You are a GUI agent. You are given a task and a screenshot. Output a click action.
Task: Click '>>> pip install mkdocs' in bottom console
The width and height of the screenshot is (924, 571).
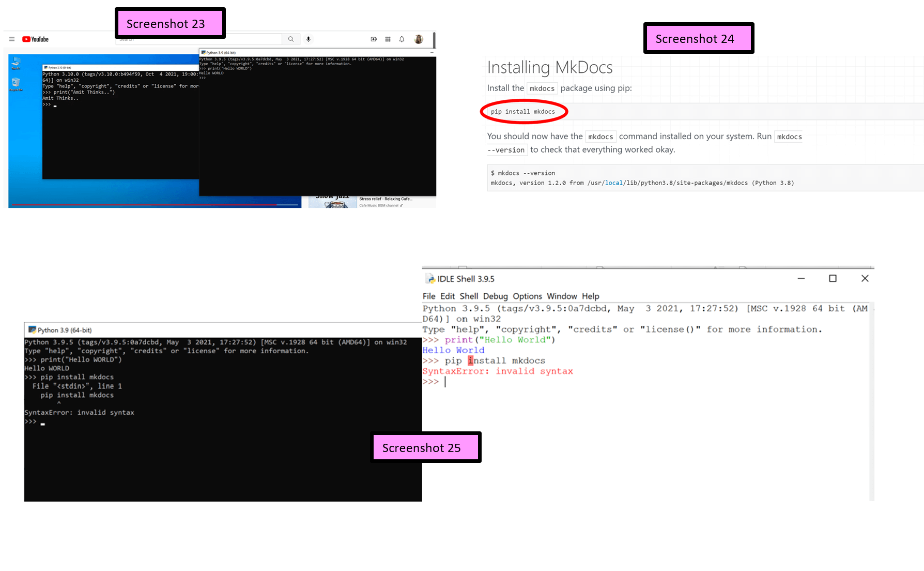[x=69, y=377]
